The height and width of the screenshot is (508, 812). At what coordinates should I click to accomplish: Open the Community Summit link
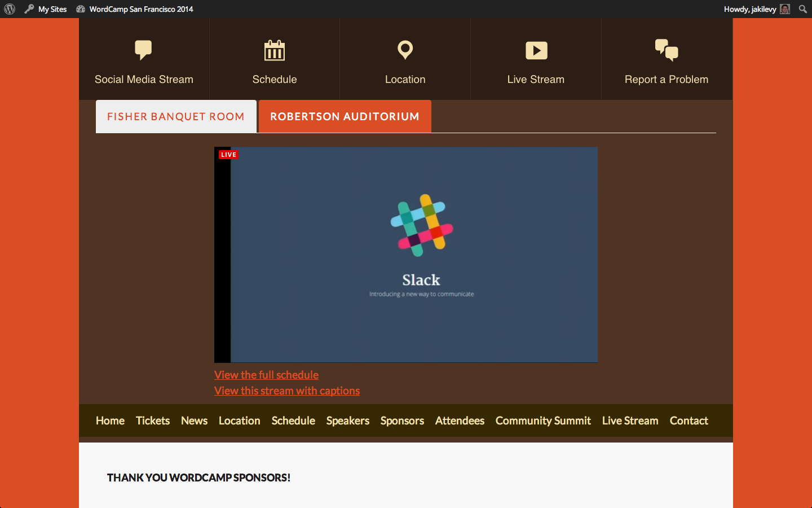(542, 421)
